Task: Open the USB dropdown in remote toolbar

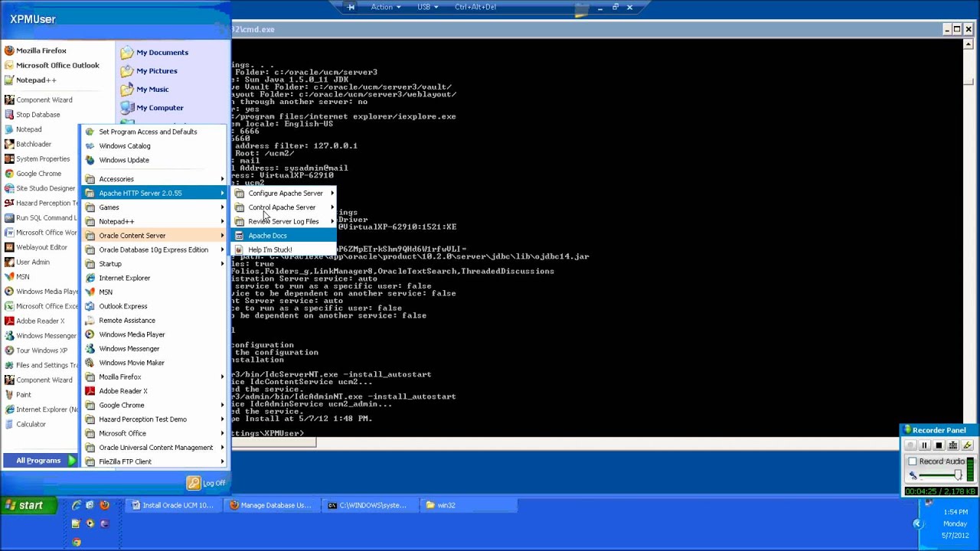Action: tap(427, 7)
